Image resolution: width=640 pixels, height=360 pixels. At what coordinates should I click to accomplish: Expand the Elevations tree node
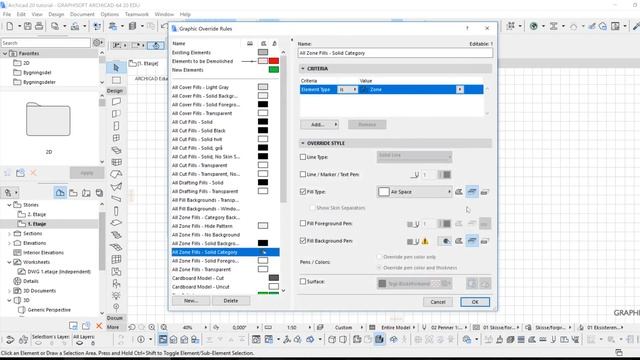click(x=9, y=243)
